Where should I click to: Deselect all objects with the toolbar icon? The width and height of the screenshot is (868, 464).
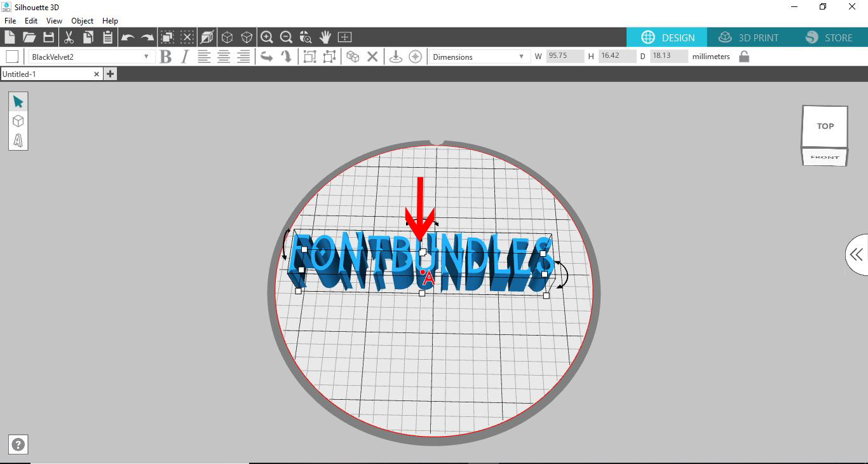(x=187, y=37)
